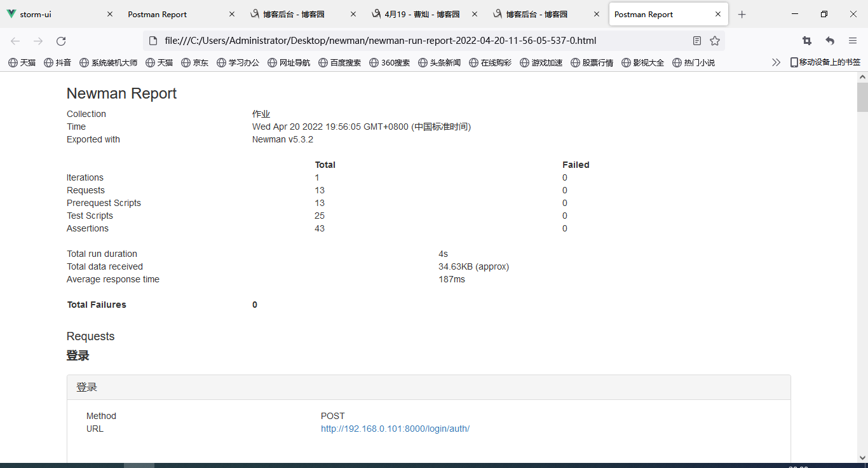Select the 博客后台 tab beside storm-ui's neighbor Postman Report
The image size is (868, 468).
click(x=304, y=14)
